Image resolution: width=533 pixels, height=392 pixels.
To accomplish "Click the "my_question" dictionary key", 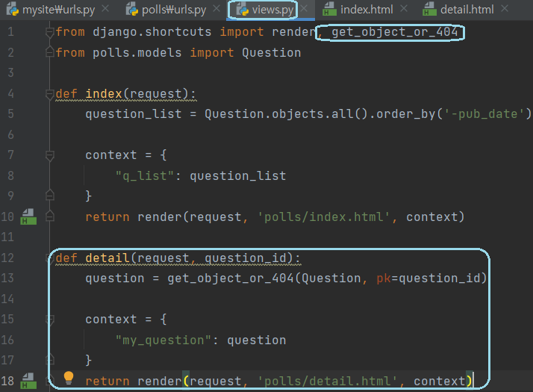I will (163, 340).
